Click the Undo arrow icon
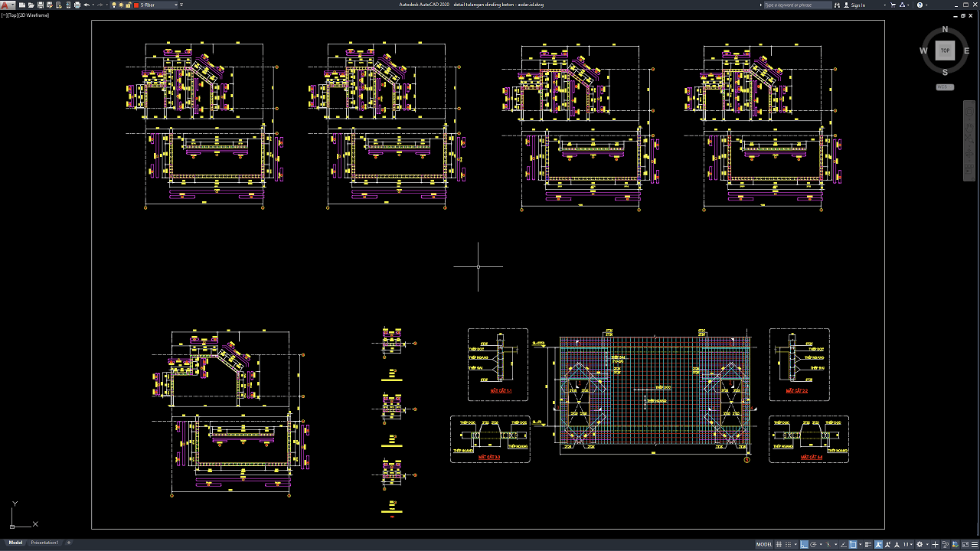The height and width of the screenshot is (551, 980). (x=87, y=5)
